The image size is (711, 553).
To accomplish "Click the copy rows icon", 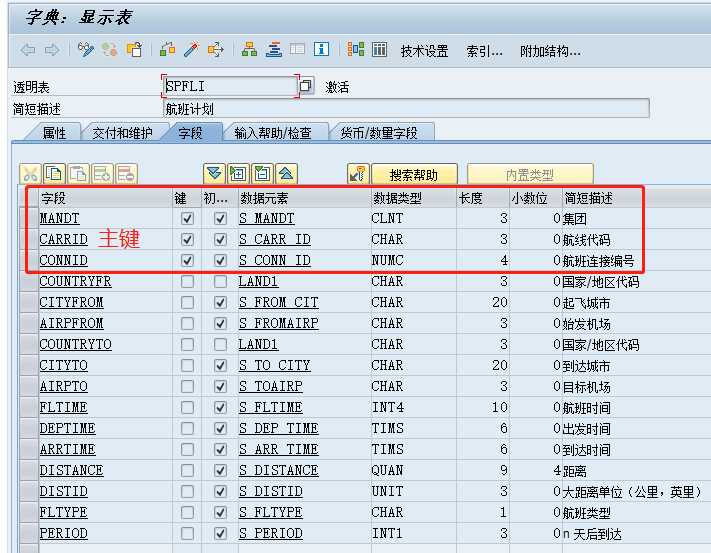I will click(x=54, y=174).
